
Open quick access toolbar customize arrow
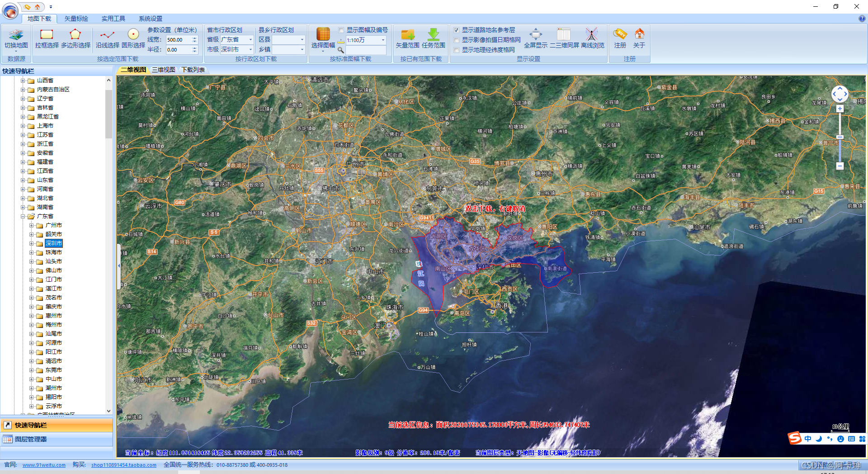click(x=51, y=7)
